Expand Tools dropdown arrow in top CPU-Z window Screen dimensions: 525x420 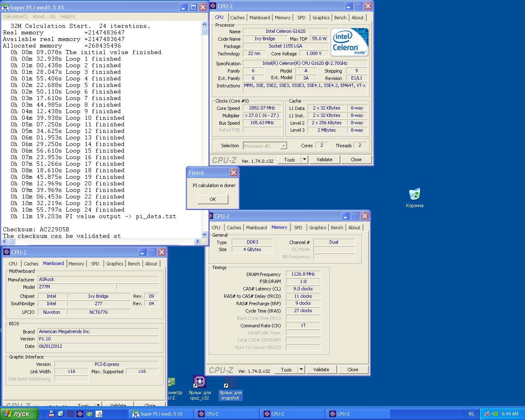coord(304,160)
